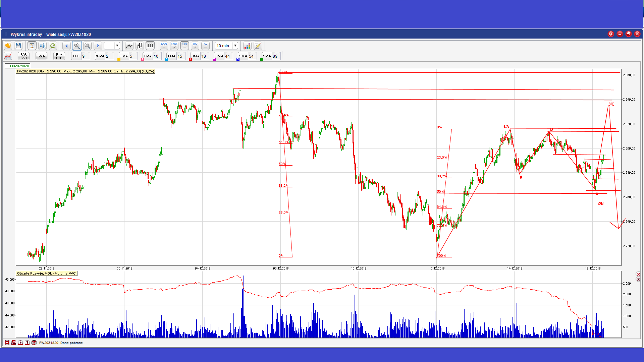Zoom out with the magnifier minus icon
This screenshot has height=362, width=644.
[x=87, y=46]
